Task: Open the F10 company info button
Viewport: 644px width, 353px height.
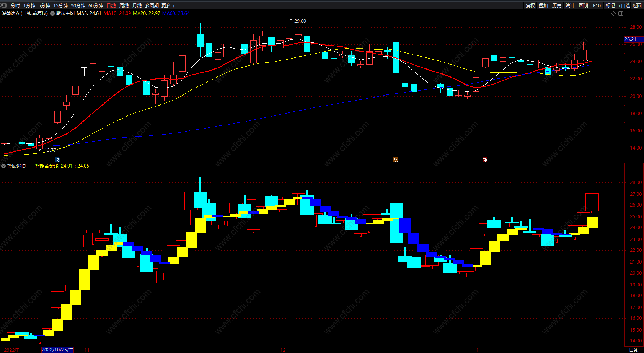Action: click(x=597, y=6)
